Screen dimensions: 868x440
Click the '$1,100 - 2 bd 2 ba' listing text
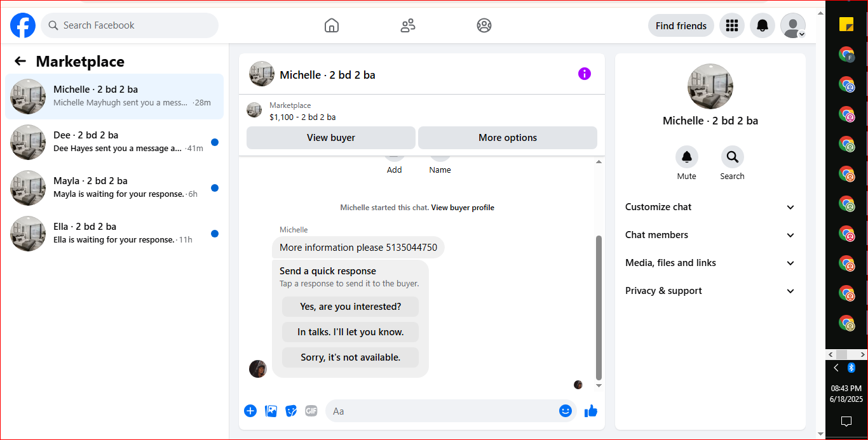coord(302,117)
